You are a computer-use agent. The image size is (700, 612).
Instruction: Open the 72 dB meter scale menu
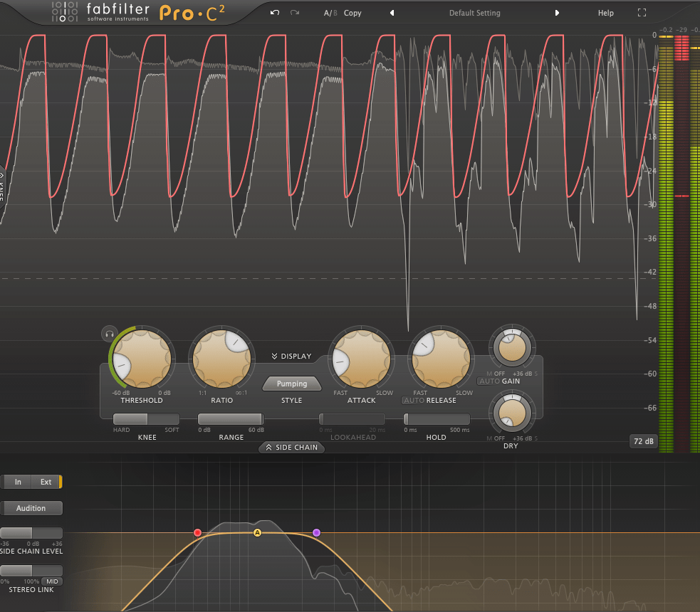643,440
